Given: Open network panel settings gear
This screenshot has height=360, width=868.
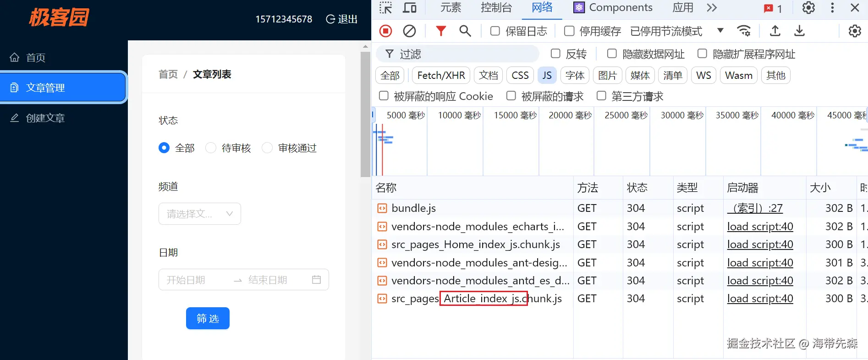Looking at the screenshot, I should pos(855,31).
